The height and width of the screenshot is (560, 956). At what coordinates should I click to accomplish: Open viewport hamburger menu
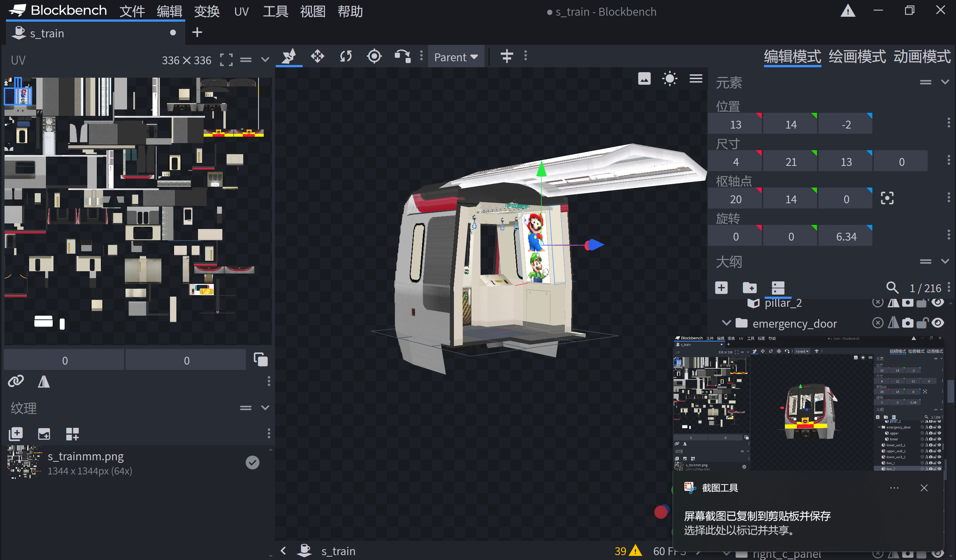click(x=696, y=78)
